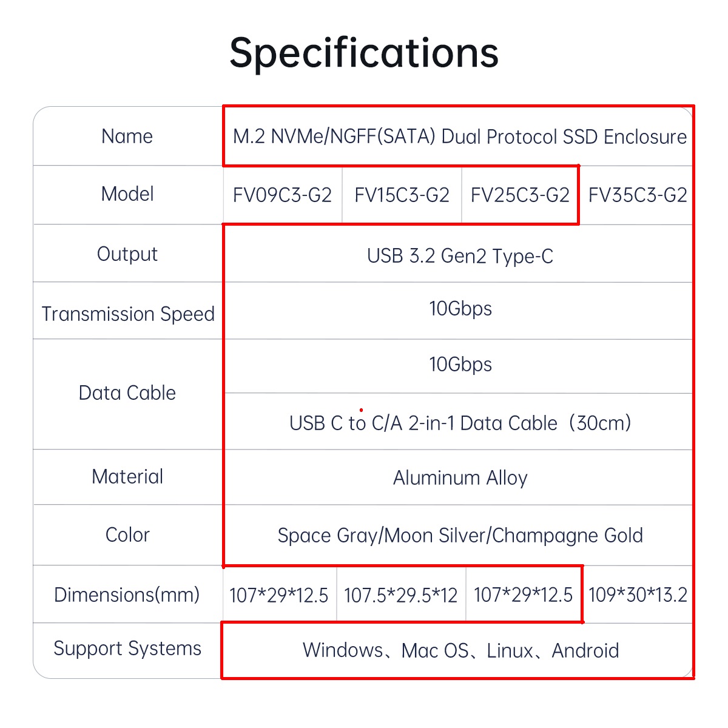
Task: Select model FV09C3-G2
Action: coord(282,195)
